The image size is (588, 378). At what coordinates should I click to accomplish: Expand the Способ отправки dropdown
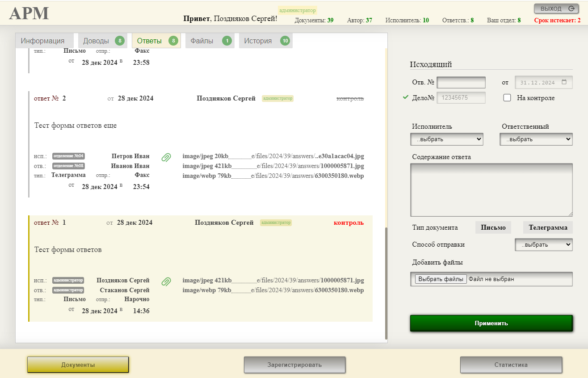tap(544, 245)
